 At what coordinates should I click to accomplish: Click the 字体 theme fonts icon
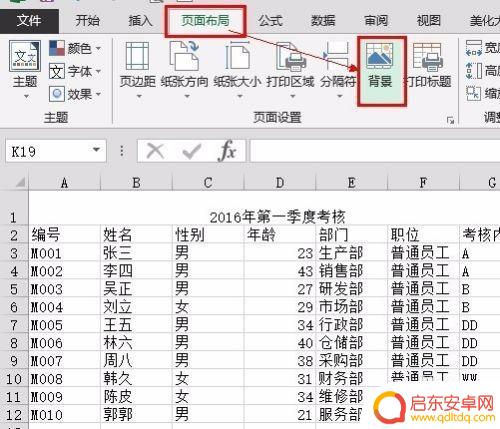click(x=57, y=71)
